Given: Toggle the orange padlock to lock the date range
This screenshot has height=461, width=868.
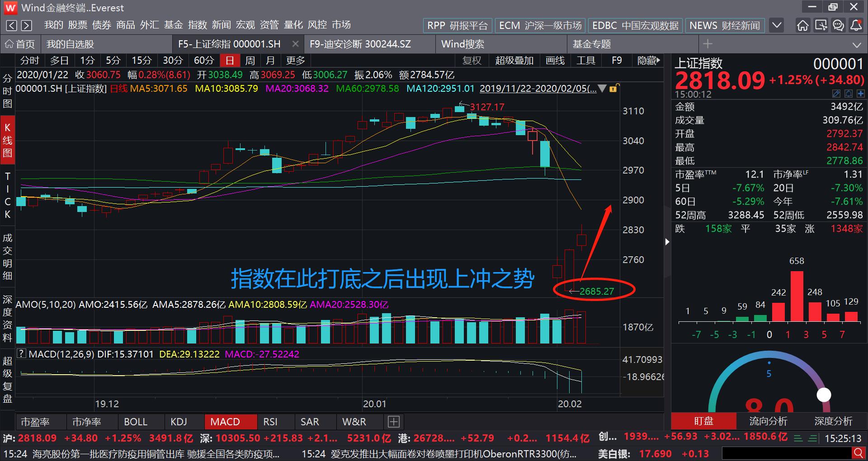Looking at the screenshot, I should [613, 89].
